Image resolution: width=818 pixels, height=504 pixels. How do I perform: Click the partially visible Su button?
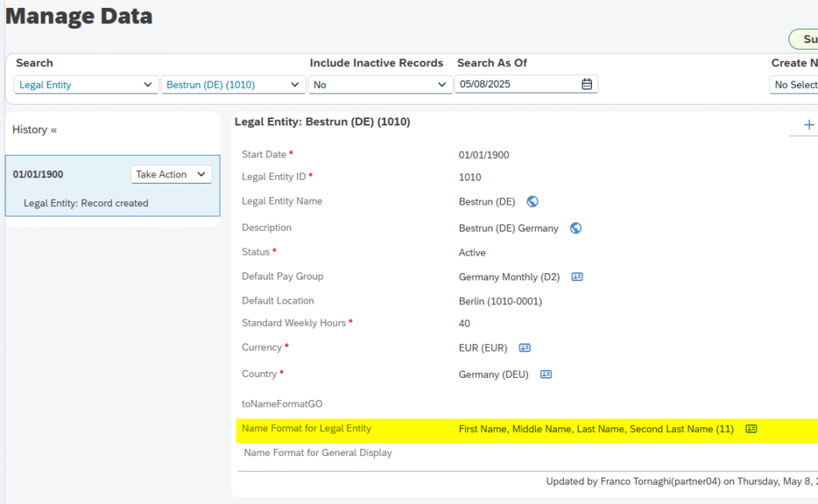click(804, 39)
